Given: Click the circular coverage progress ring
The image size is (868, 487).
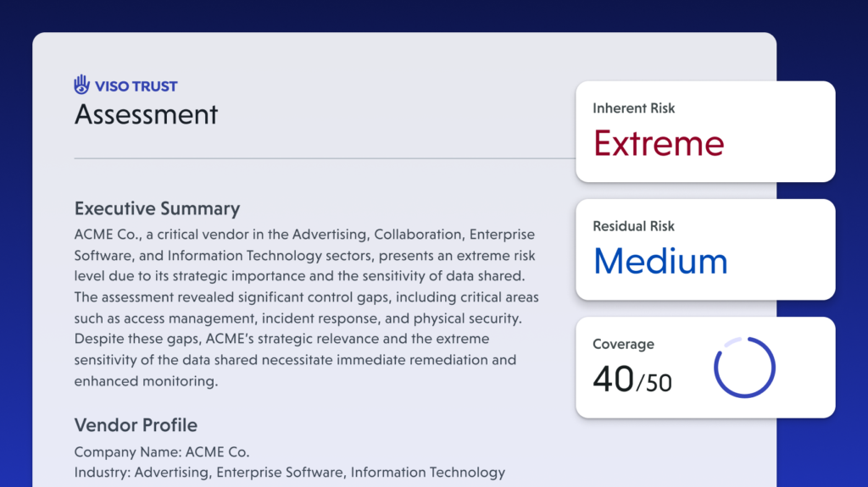Looking at the screenshot, I should [744, 368].
